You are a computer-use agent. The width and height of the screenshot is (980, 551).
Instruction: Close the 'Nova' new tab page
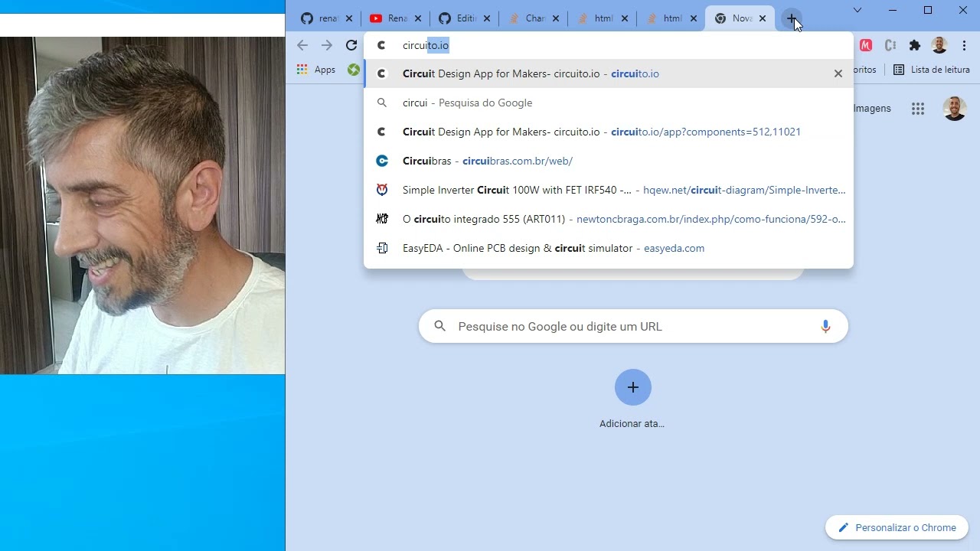click(x=763, y=18)
